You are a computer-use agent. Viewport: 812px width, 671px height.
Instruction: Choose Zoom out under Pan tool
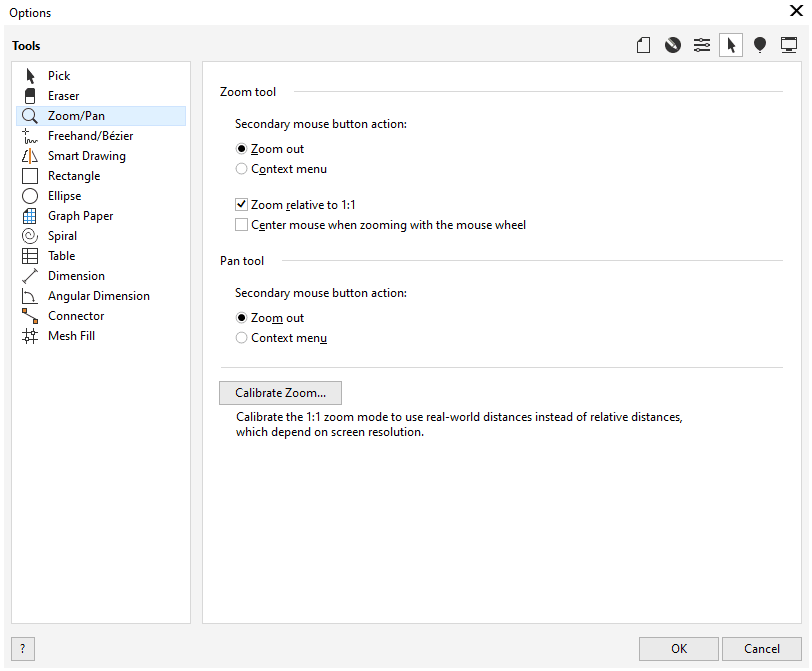tap(241, 318)
